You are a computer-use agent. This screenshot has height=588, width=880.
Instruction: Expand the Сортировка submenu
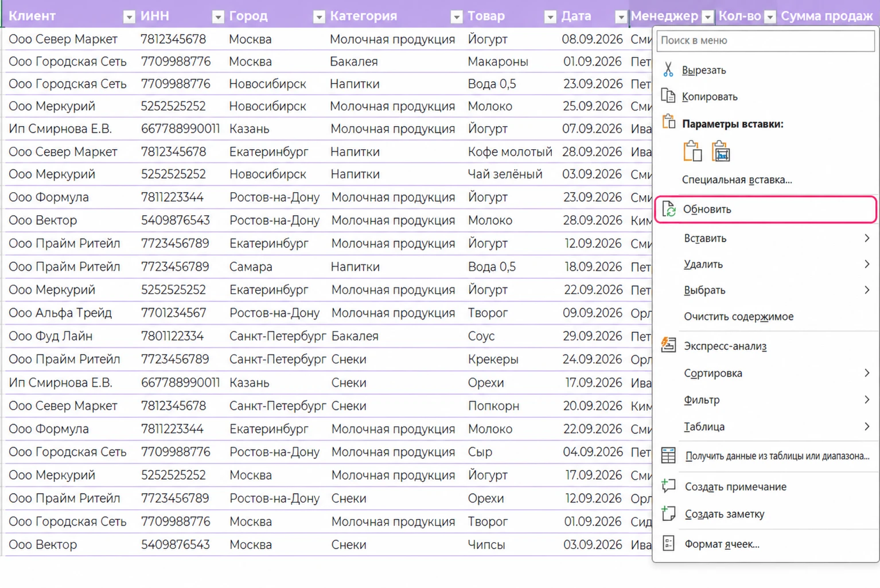765,373
